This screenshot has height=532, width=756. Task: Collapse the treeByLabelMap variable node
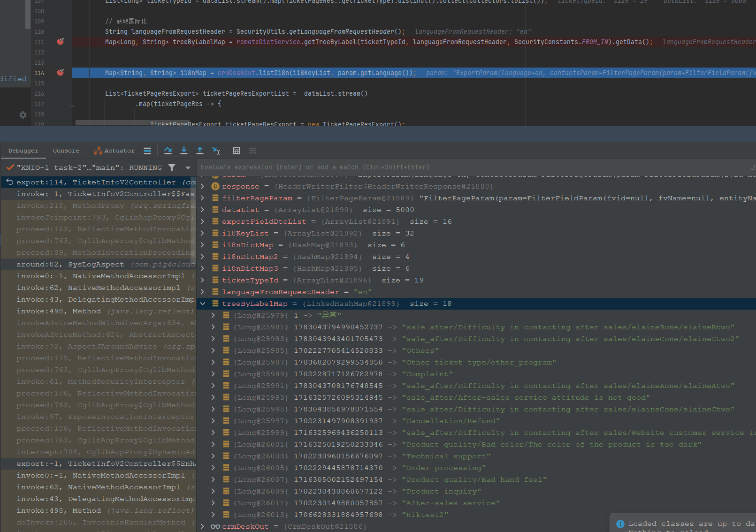tap(203, 304)
